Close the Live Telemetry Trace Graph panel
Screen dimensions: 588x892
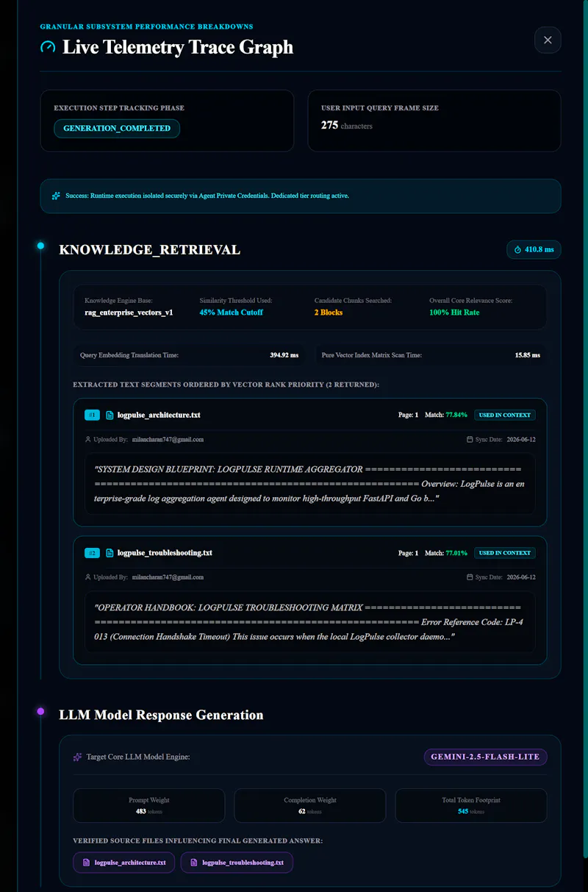548,40
